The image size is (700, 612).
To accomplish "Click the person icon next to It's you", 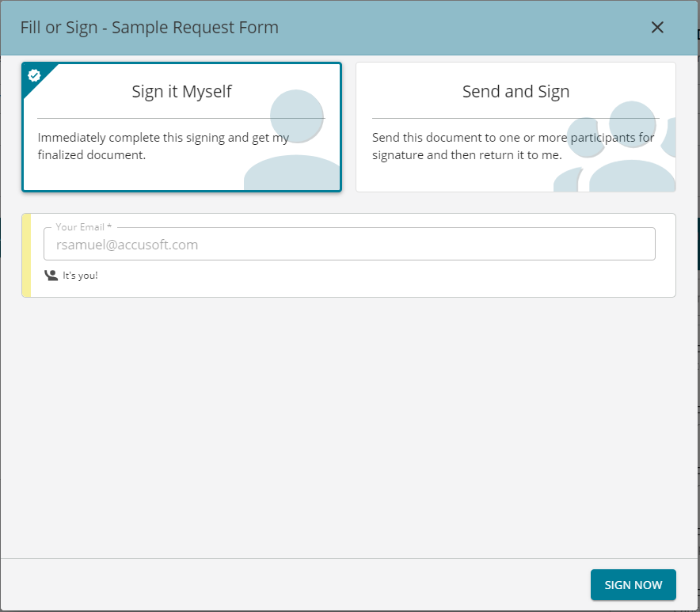I will tap(49, 275).
